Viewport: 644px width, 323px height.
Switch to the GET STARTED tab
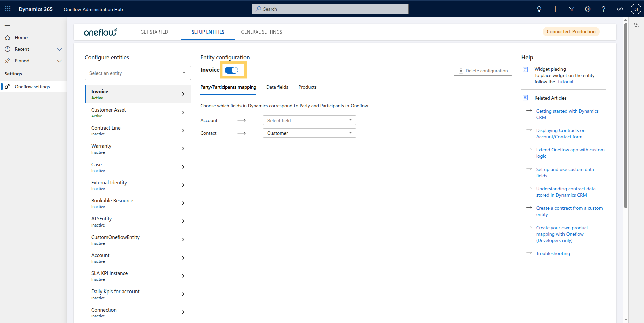[154, 32]
